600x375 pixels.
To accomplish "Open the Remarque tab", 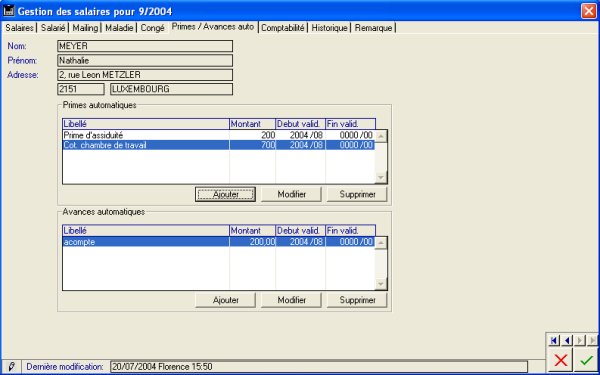I will coord(373,28).
